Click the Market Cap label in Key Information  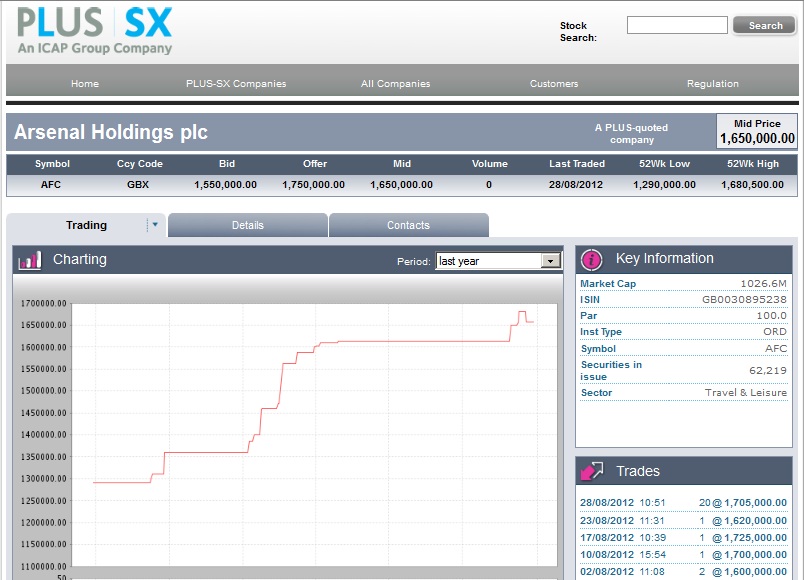click(x=608, y=284)
